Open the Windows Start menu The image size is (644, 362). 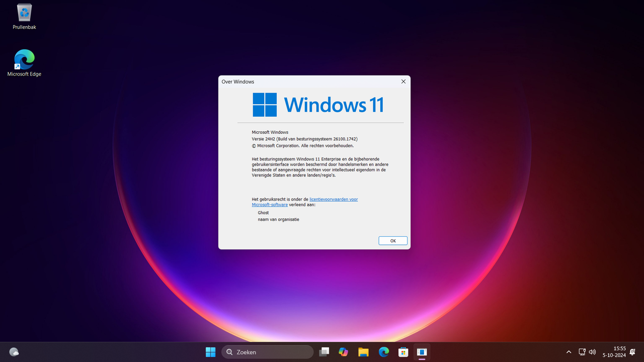210,352
